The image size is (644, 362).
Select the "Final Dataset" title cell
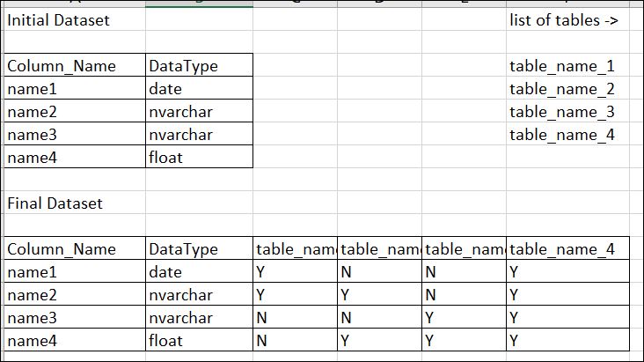pos(55,203)
